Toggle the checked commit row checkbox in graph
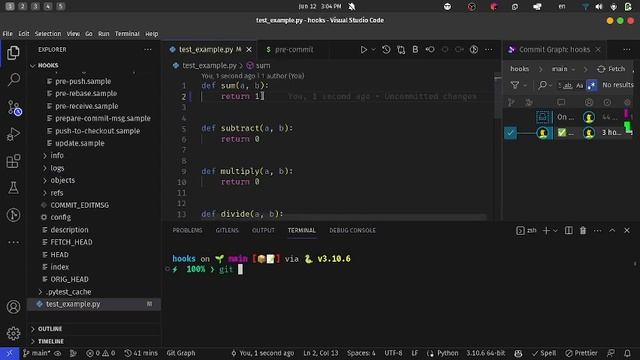The width and height of the screenshot is (640, 360). pyautogui.click(x=510, y=133)
